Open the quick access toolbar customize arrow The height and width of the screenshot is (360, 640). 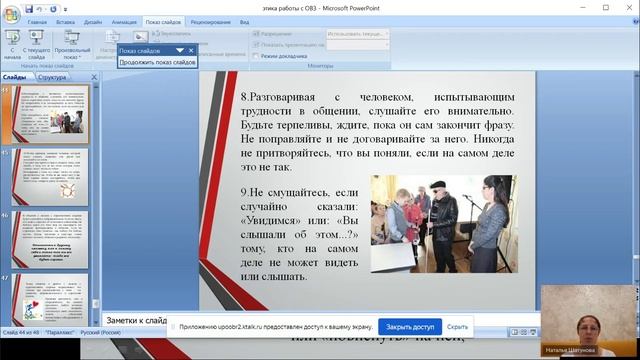(65, 9)
